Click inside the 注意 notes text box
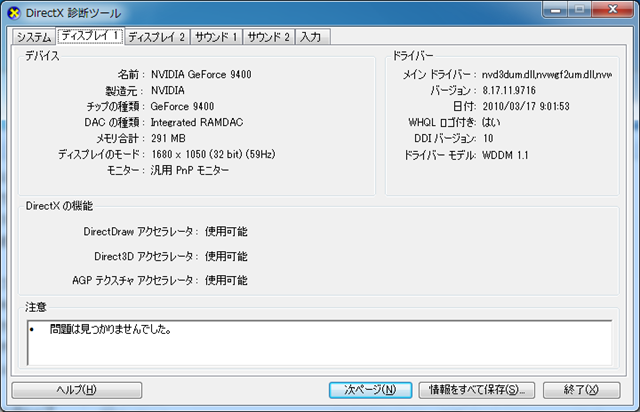 319,342
